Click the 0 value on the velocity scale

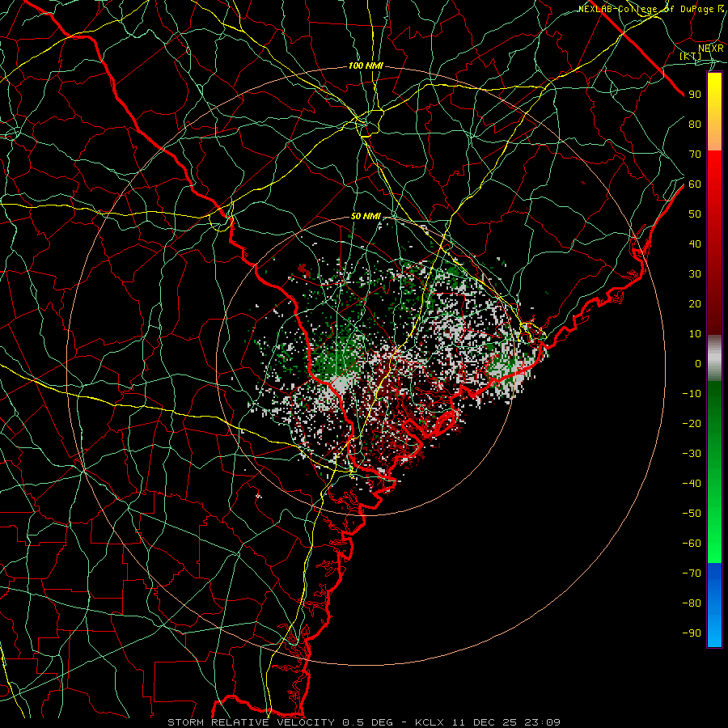pos(698,364)
